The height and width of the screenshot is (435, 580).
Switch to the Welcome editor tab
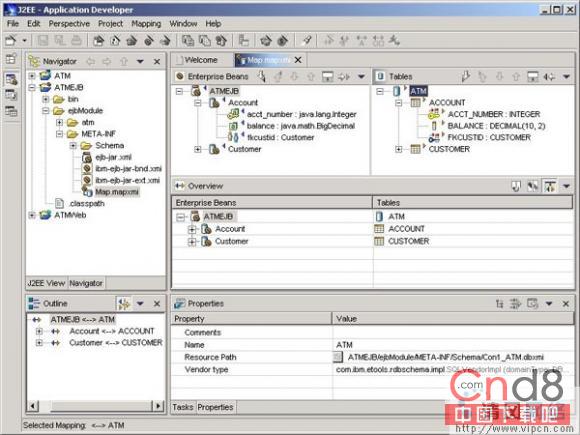pos(197,60)
